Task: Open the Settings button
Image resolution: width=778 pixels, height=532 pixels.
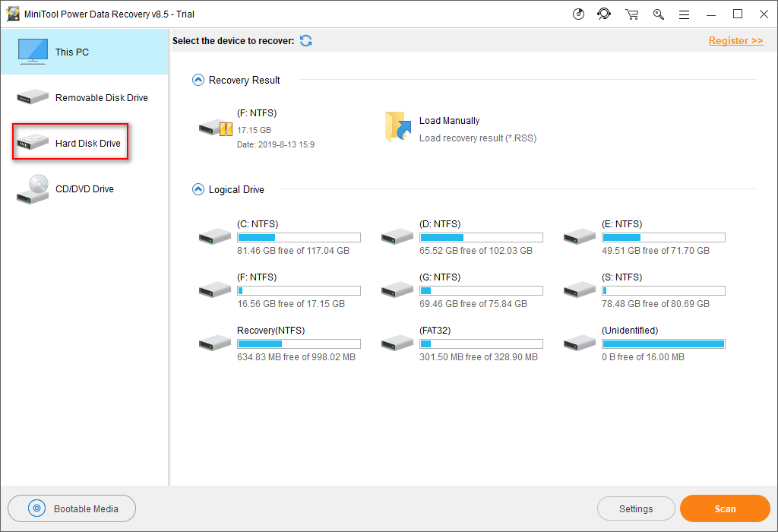Action: [x=636, y=508]
